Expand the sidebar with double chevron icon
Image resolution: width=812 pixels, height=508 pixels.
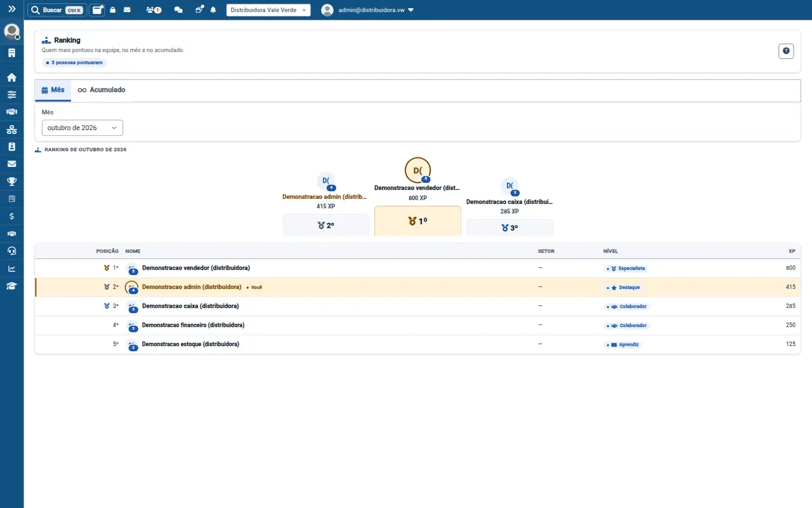pyautogui.click(x=11, y=10)
